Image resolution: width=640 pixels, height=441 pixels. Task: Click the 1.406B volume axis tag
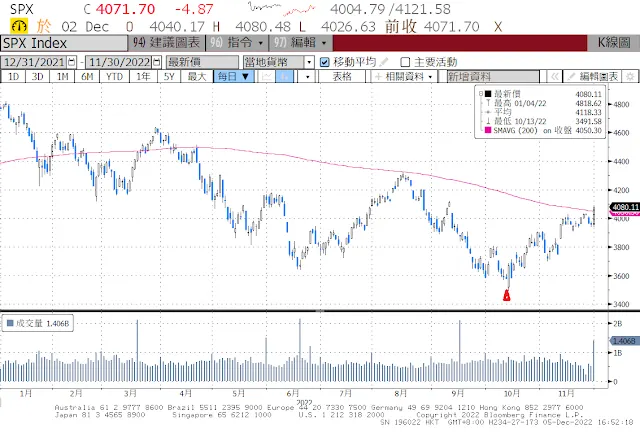click(624, 341)
